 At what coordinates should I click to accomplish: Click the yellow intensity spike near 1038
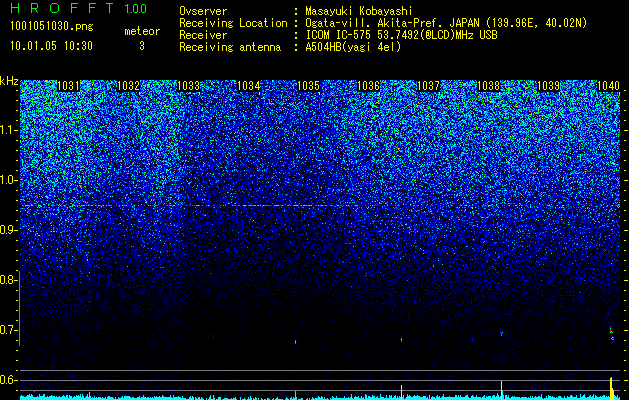pos(501,390)
